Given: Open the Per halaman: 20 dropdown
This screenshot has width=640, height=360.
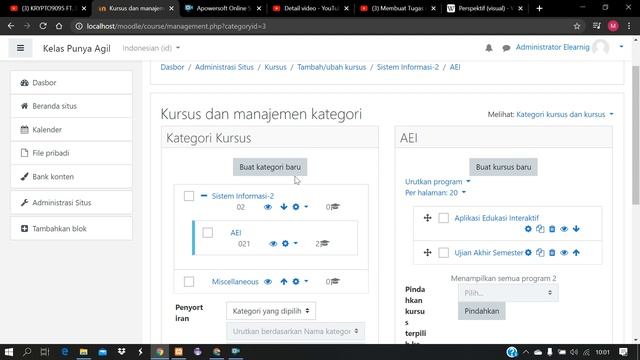Looking at the screenshot, I should [x=435, y=193].
